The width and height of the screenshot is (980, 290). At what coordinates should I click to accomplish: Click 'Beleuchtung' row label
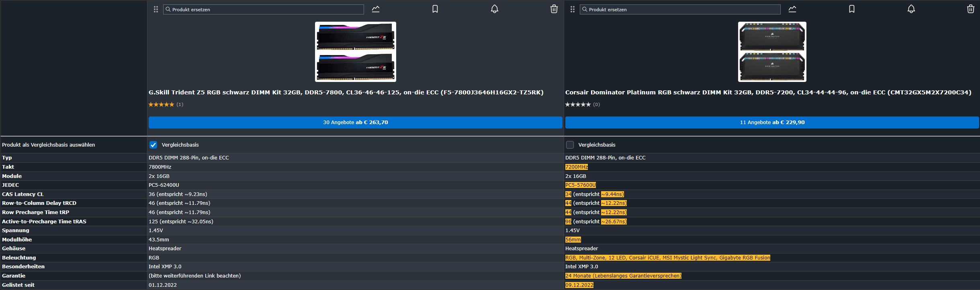[19, 258]
